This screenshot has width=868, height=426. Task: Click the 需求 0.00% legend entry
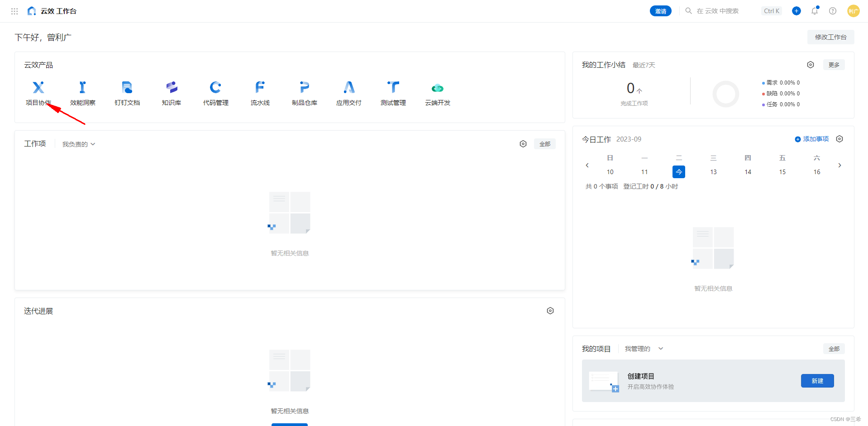781,83
